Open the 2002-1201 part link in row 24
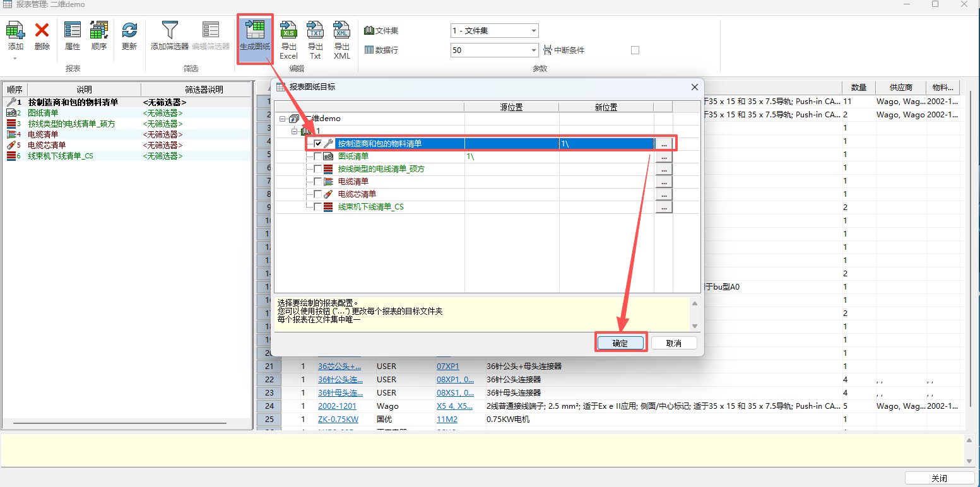 pos(337,406)
